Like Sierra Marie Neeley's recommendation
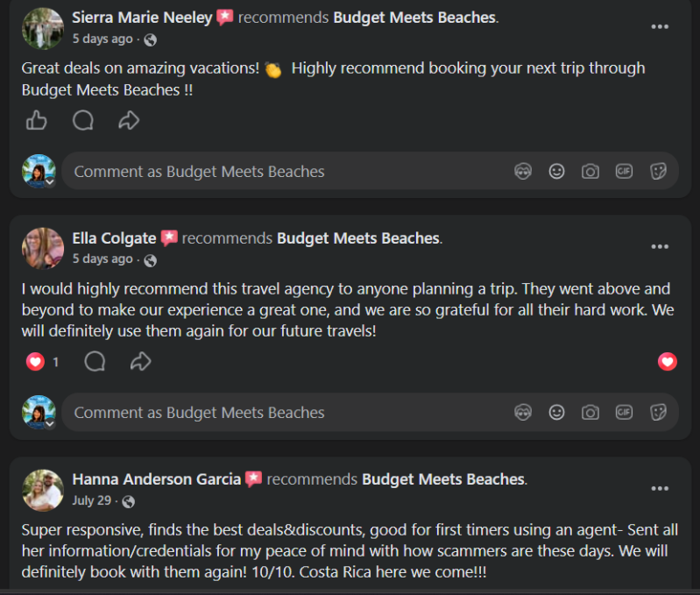The width and height of the screenshot is (700, 595). (36, 121)
